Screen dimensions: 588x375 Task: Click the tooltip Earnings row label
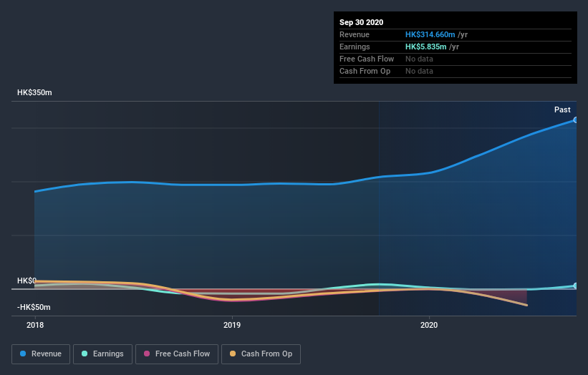pos(355,47)
